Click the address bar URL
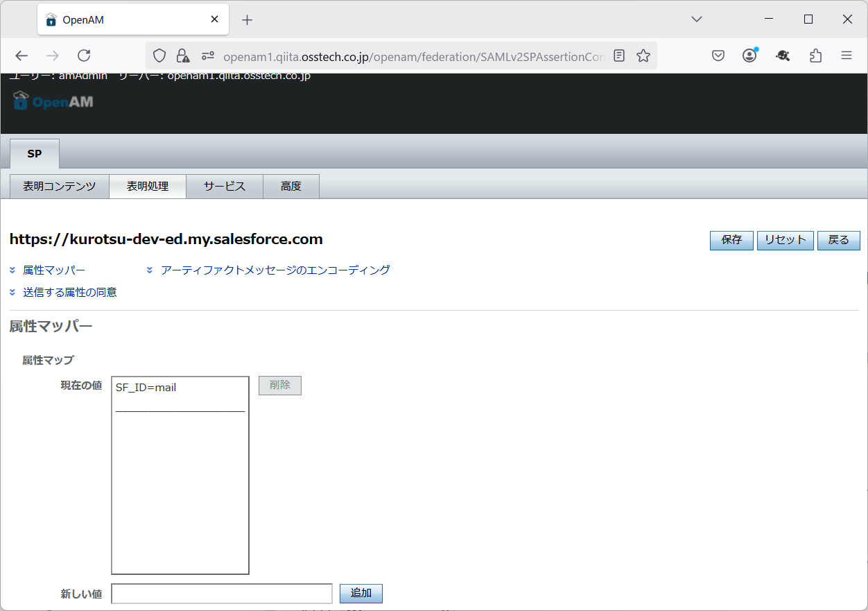 pyautogui.click(x=414, y=56)
